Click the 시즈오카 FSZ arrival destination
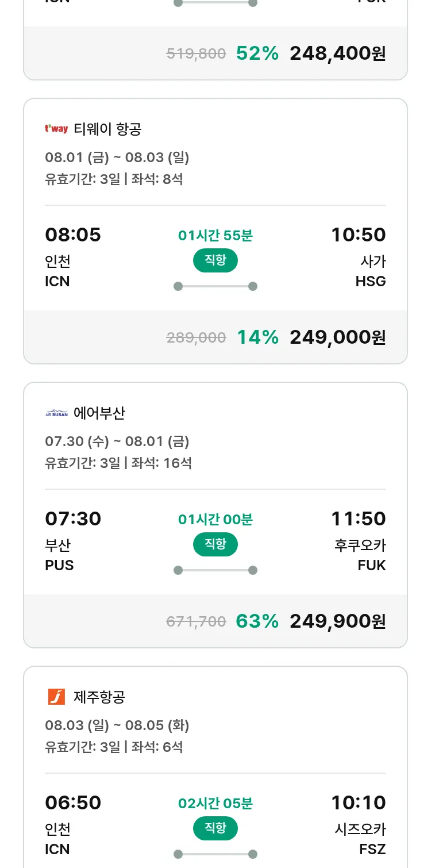Image resolution: width=431 pixels, height=868 pixels. point(360,838)
